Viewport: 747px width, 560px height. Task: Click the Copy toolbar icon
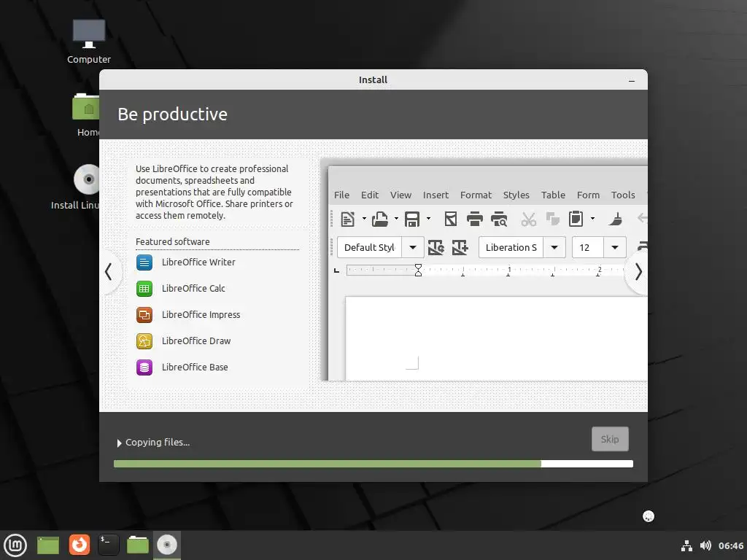pyautogui.click(x=553, y=219)
